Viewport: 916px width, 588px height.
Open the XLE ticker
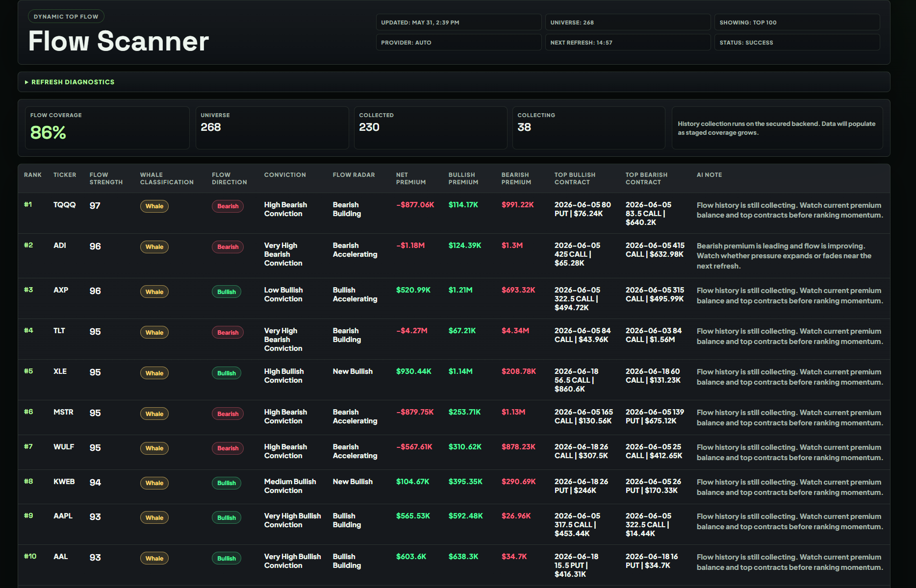60,371
